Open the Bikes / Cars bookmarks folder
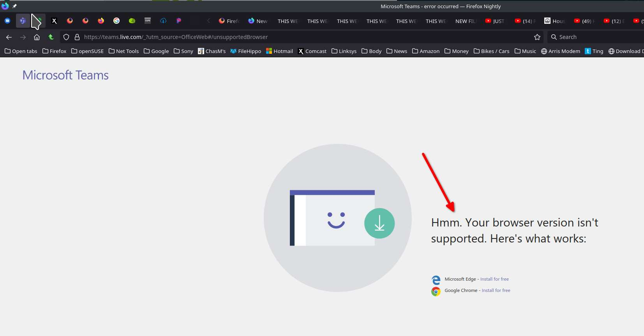Screen dimensions: 644x336 (492, 51)
